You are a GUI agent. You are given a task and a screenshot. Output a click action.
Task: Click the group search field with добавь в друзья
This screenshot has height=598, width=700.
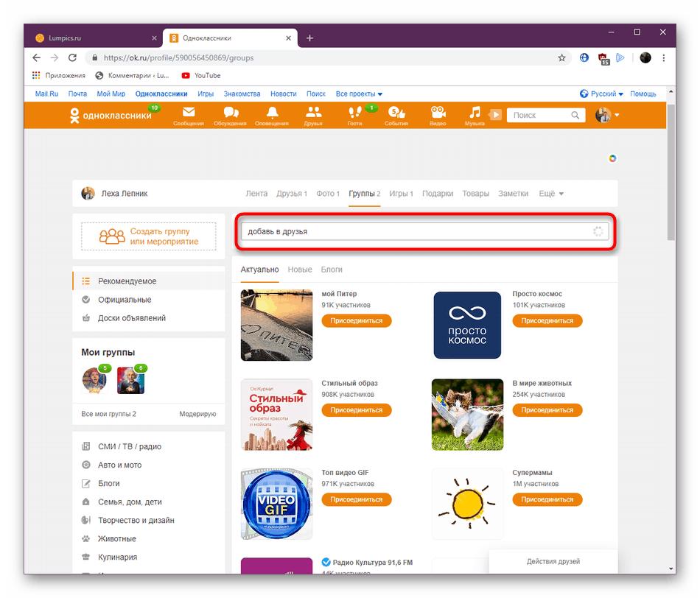[x=424, y=231]
